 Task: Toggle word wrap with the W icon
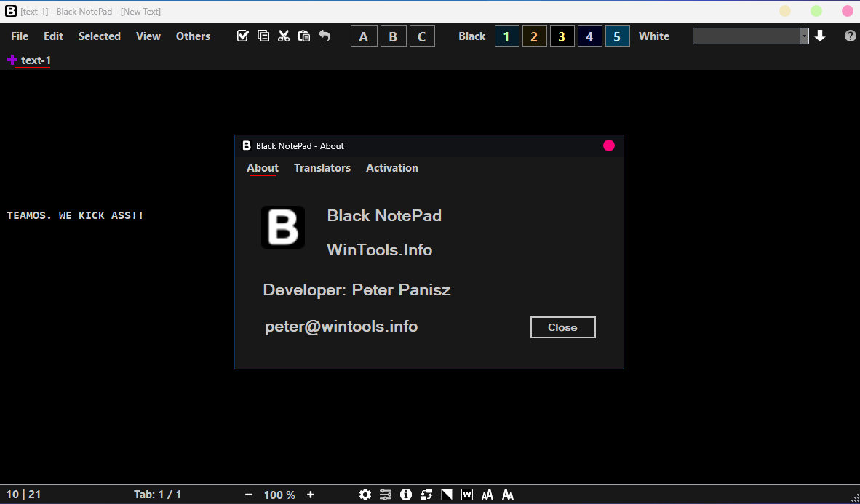[x=467, y=495]
